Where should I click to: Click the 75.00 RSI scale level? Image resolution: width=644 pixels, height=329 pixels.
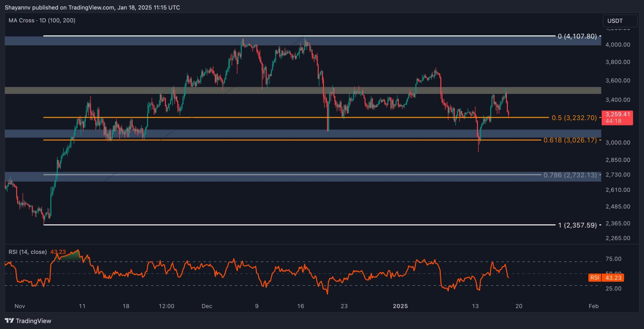click(x=613, y=259)
